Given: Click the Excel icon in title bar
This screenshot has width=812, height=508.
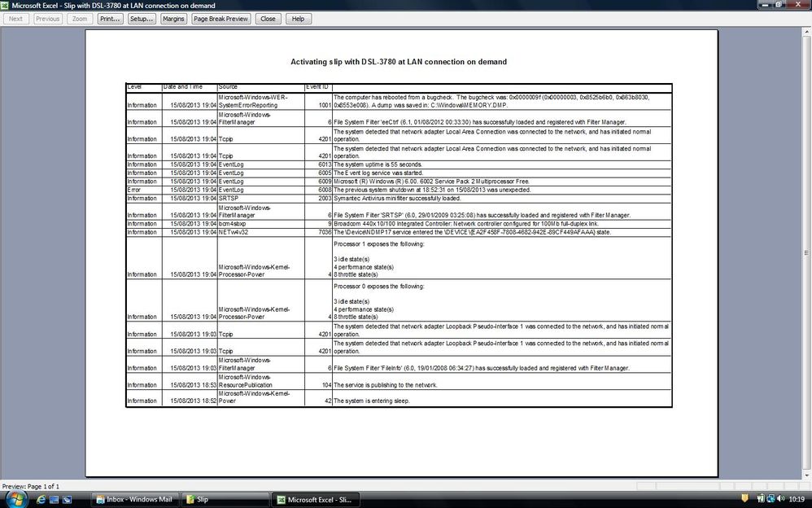Looking at the screenshot, I should (x=5, y=5).
